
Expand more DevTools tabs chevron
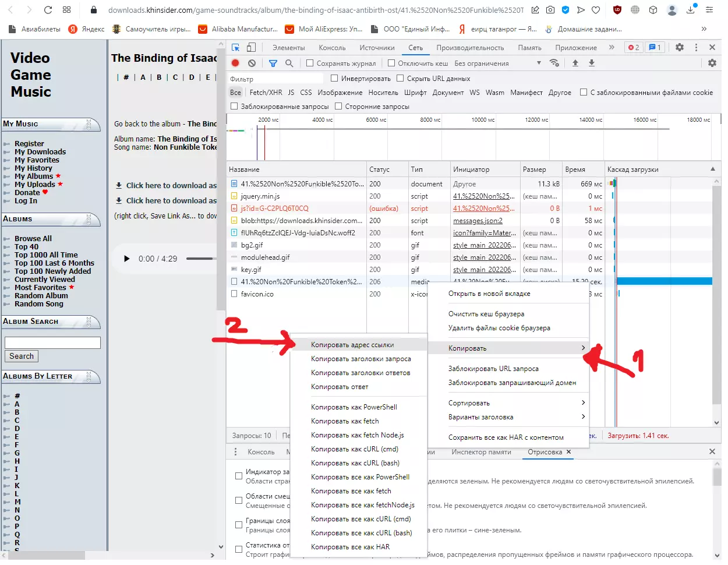coord(612,47)
